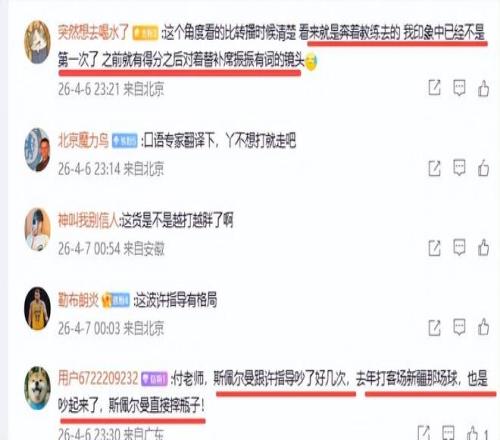This screenshot has height=440, width=500.
Task: Repost 勒布朗炎's comment
Action: click(434, 328)
